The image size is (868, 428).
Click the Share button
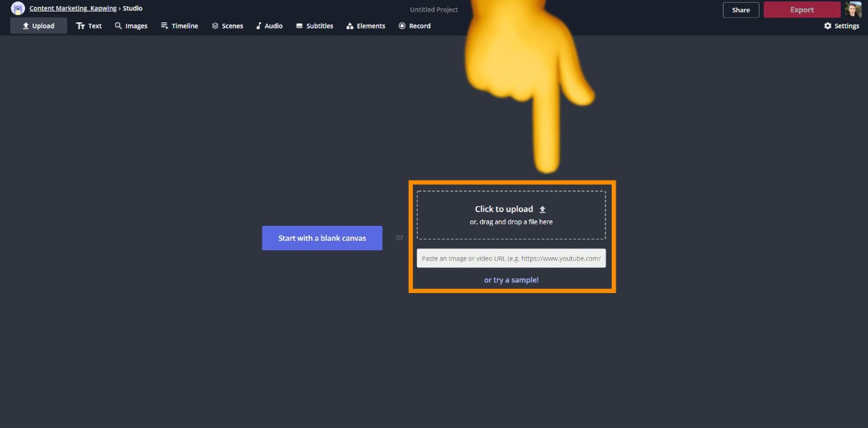pyautogui.click(x=741, y=9)
